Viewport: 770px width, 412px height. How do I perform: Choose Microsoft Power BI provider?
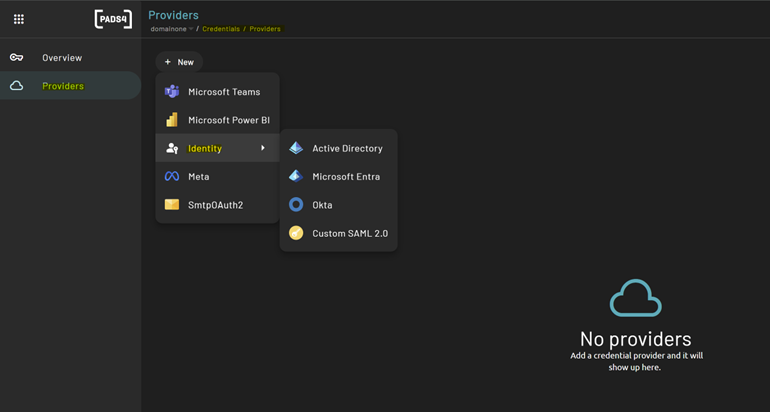218,120
